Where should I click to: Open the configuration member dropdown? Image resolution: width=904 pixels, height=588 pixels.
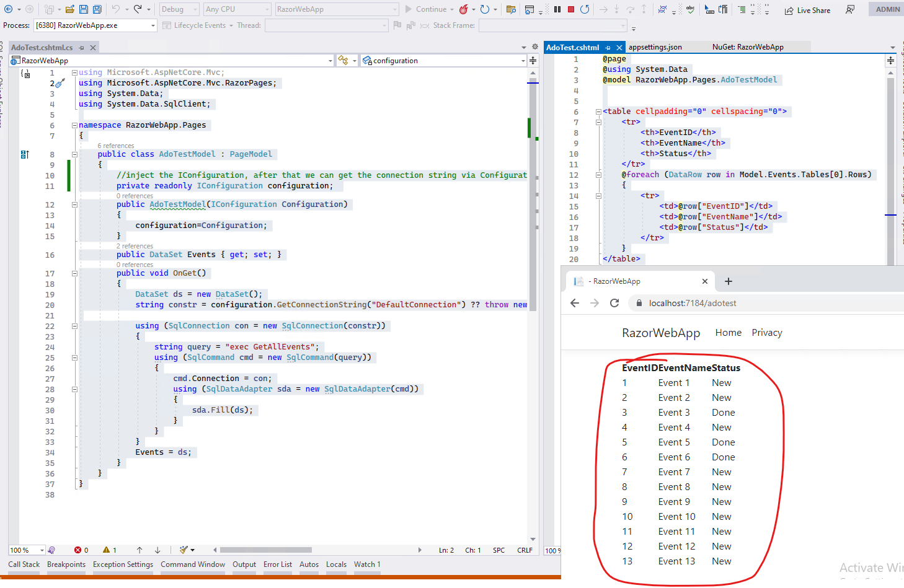[x=443, y=61]
